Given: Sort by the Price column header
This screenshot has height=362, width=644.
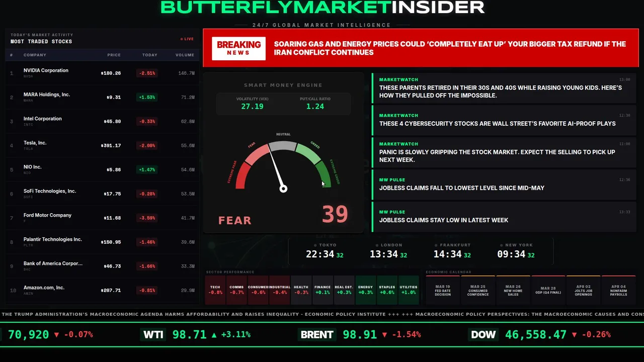Looking at the screenshot, I should 114,55.
